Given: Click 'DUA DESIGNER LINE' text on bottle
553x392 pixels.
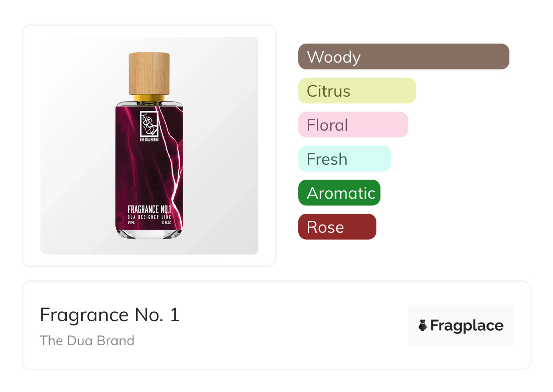Looking at the screenshot, I should pos(149,217).
